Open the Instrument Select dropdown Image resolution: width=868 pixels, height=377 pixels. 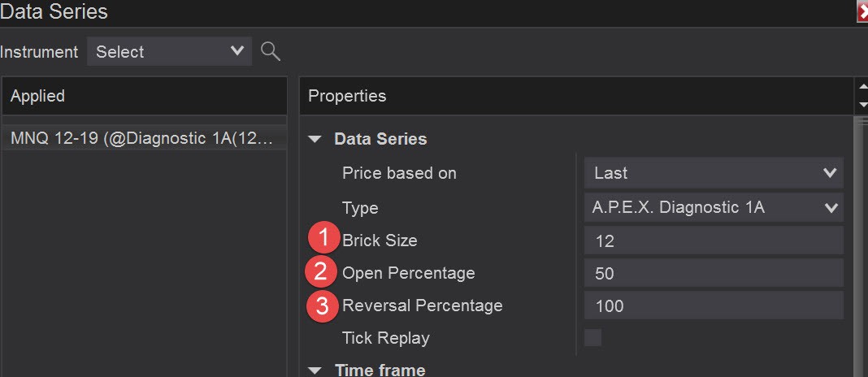tap(169, 52)
